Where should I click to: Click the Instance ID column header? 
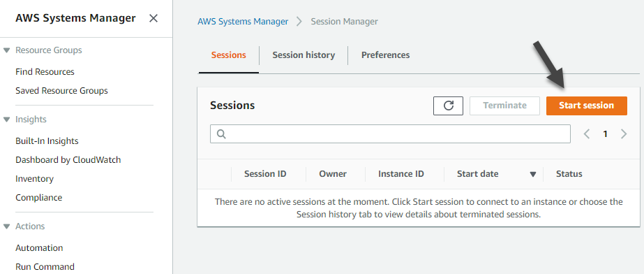coord(401,174)
